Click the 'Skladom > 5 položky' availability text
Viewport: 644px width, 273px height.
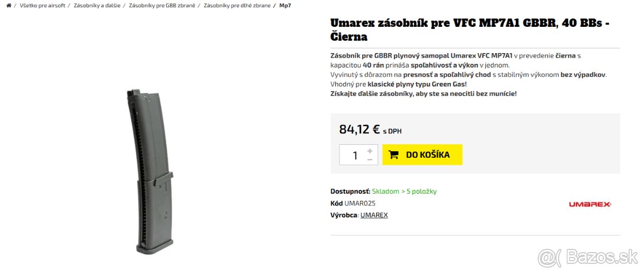(x=404, y=191)
